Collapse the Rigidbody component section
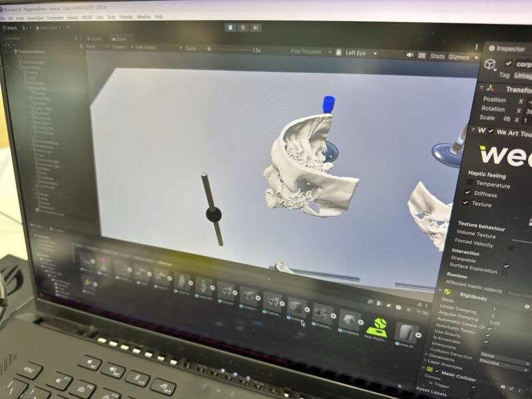 coord(440,291)
